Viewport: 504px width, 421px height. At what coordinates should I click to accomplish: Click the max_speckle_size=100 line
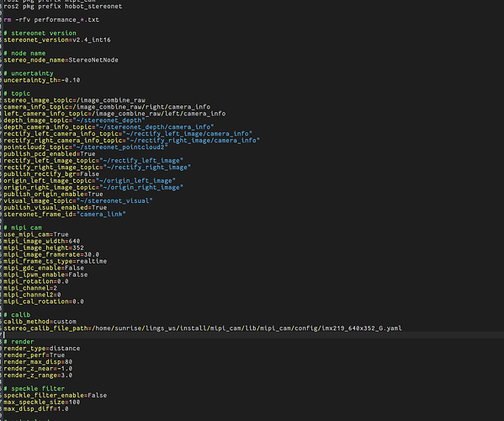pyautogui.click(x=42, y=402)
